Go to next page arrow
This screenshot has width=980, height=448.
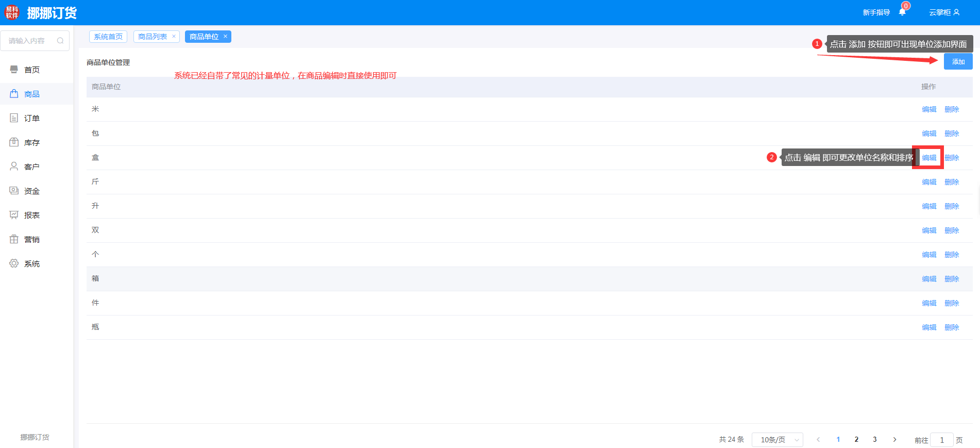coord(894,440)
